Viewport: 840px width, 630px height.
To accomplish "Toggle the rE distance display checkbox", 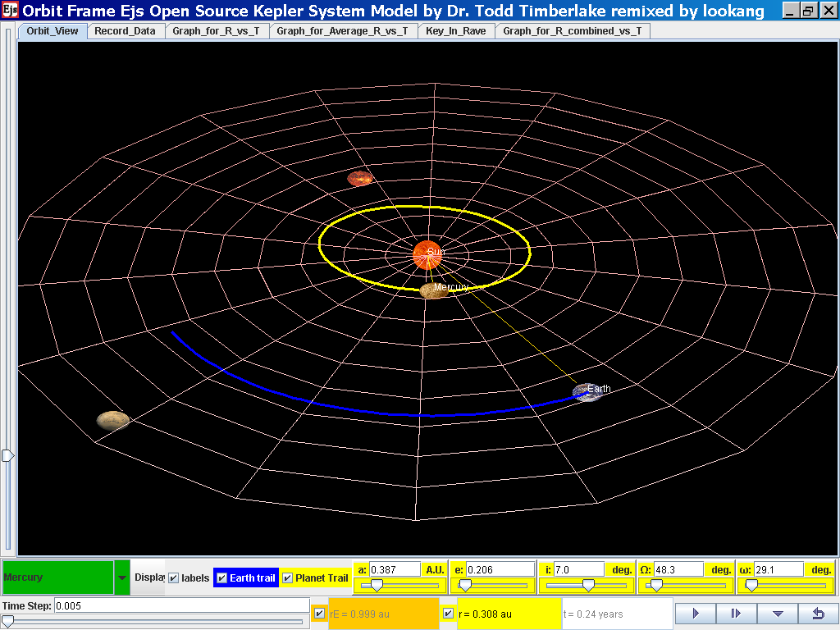I will coord(319,613).
